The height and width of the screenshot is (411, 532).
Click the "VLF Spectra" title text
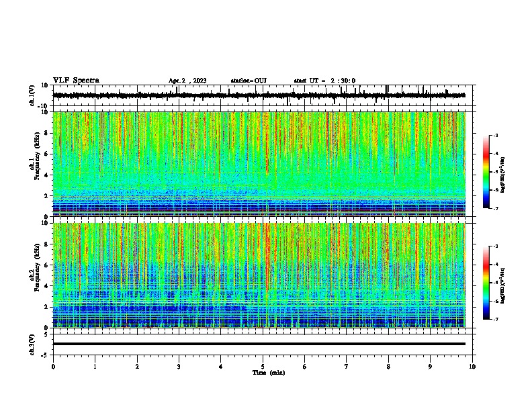[x=76, y=81]
